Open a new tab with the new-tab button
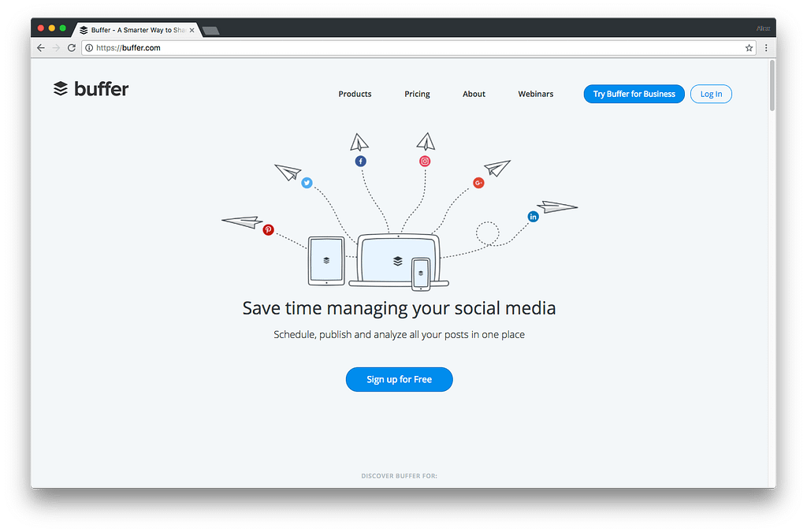Image resolution: width=807 pixels, height=532 pixels. pyautogui.click(x=210, y=31)
